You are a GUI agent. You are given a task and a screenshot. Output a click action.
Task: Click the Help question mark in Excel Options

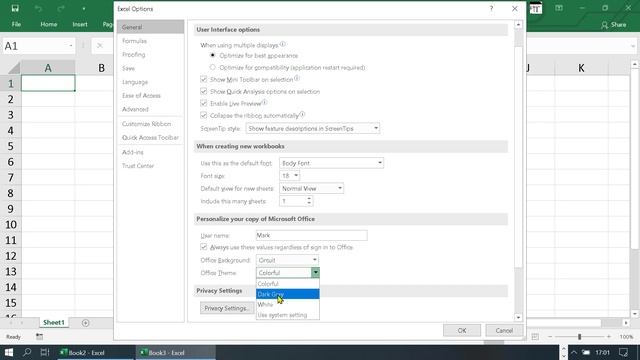tap(491, 9)
